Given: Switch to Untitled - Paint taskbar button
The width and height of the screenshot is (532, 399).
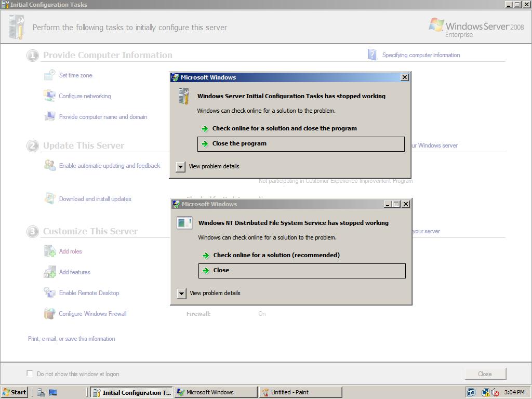Looking at the screenshot, I should 301,392.
